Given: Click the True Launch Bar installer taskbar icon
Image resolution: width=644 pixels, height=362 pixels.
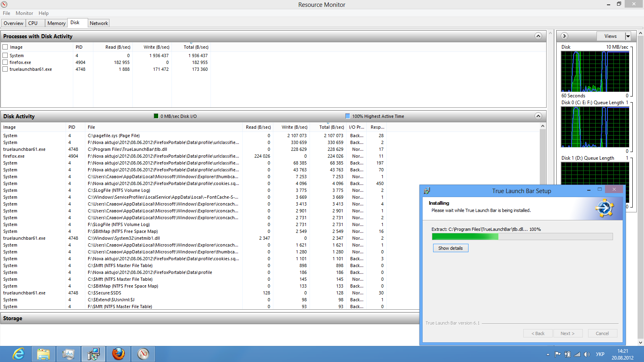Looking at the screenshot, I should click(x=93, y=354).
